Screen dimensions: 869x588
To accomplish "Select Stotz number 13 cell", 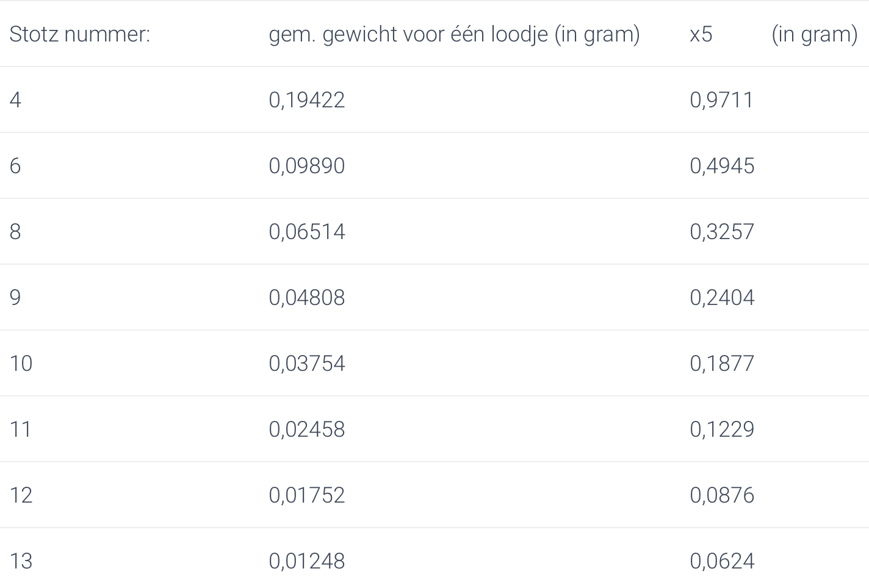I will [21, 561].
